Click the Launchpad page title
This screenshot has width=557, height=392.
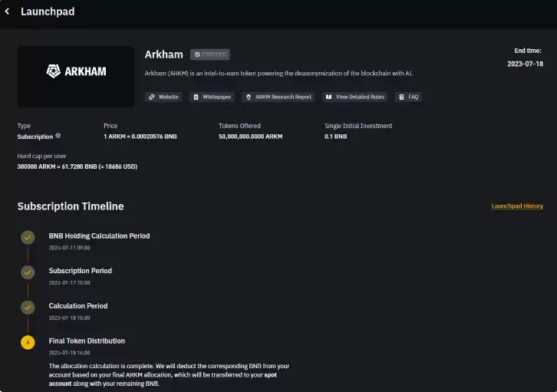[x=48, y=12]
